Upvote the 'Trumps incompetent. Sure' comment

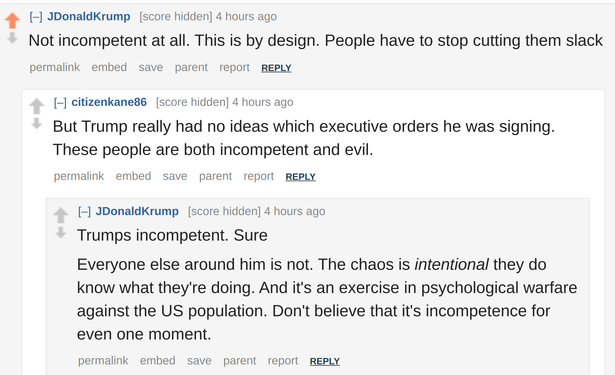point(61,215)
